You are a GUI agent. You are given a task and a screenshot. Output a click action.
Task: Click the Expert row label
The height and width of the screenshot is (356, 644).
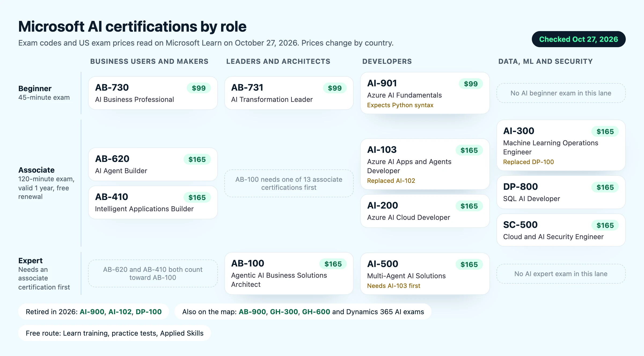point(30,261)
